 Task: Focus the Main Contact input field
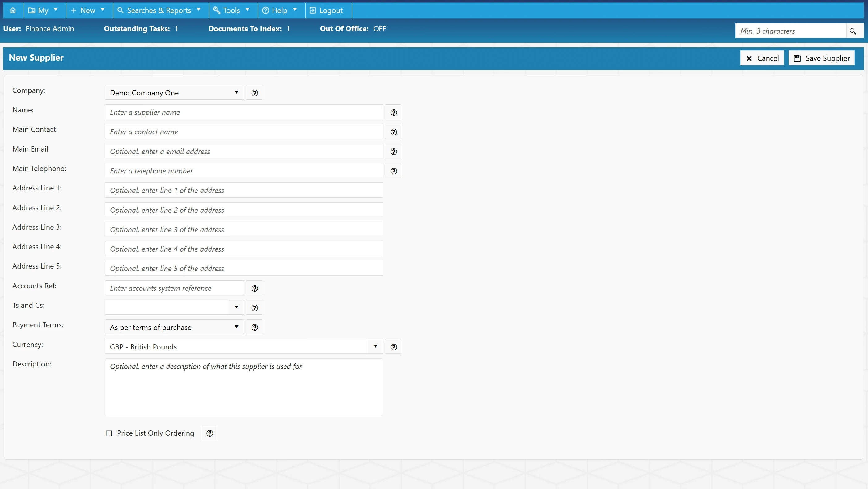click(x=244, y=132)
